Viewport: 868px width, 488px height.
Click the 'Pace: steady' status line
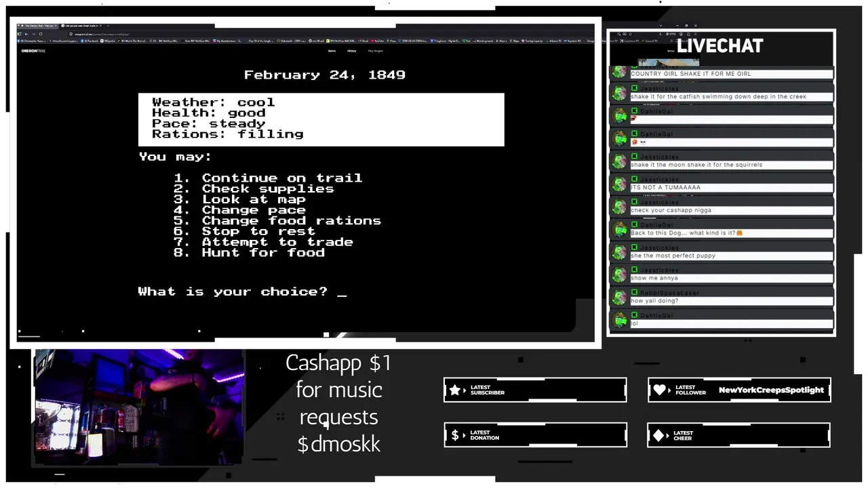(209, 123)
